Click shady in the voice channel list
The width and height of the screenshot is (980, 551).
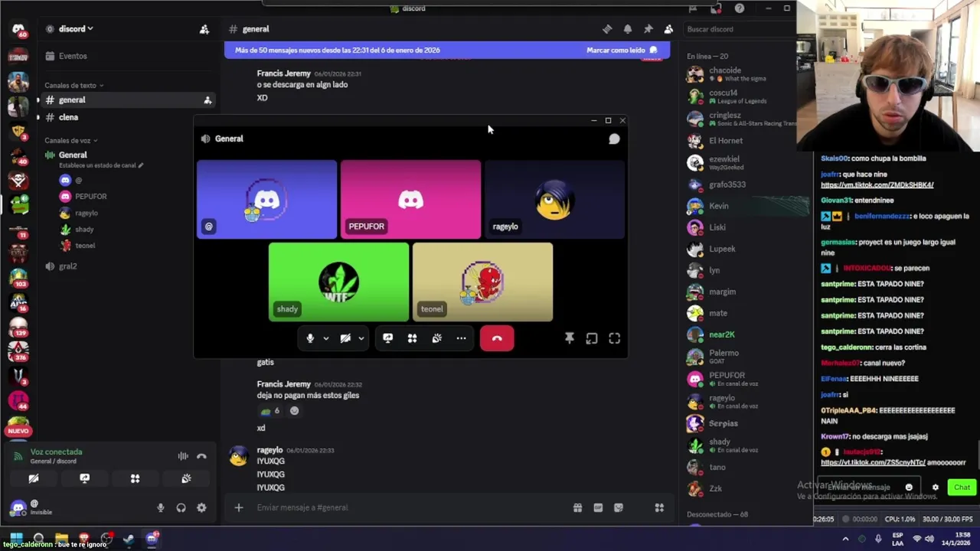click(x=84, y=230)
